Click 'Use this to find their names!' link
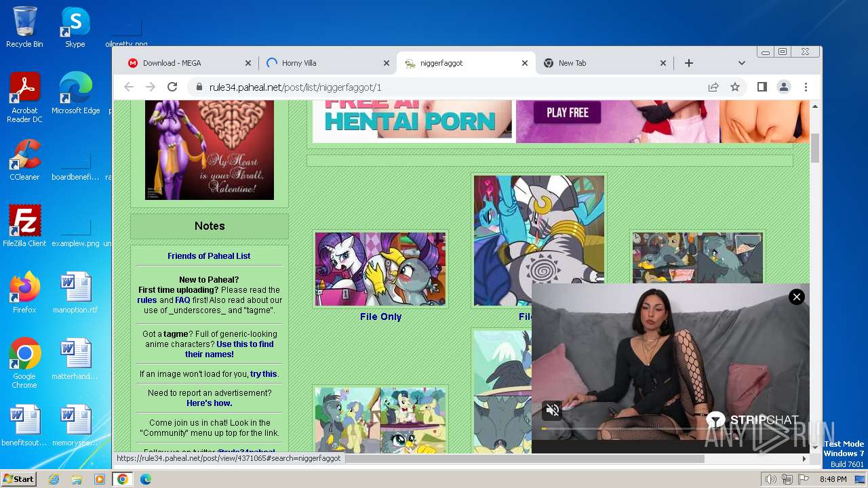Screen dimensions: 868x488 click(x=229, y=349)
